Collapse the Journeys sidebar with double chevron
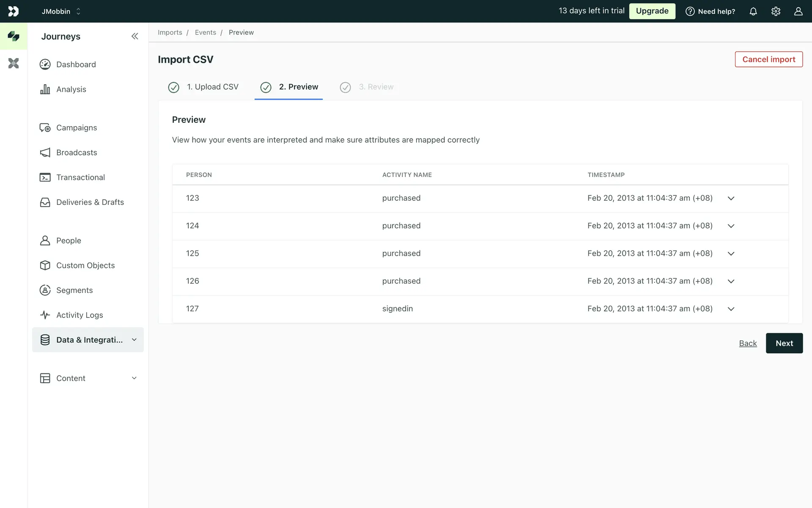This screenshot has height=508, width=812. coord(134,36)
